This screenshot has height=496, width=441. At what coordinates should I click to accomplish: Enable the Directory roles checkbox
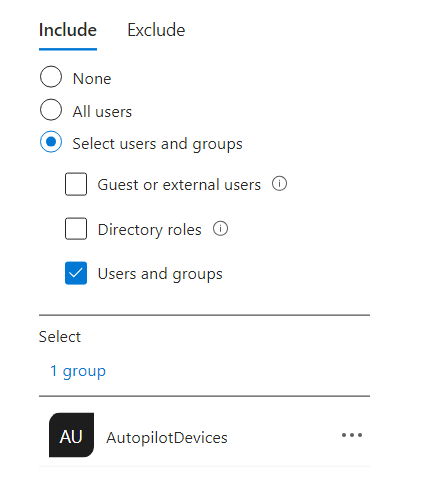coord(76,229)
